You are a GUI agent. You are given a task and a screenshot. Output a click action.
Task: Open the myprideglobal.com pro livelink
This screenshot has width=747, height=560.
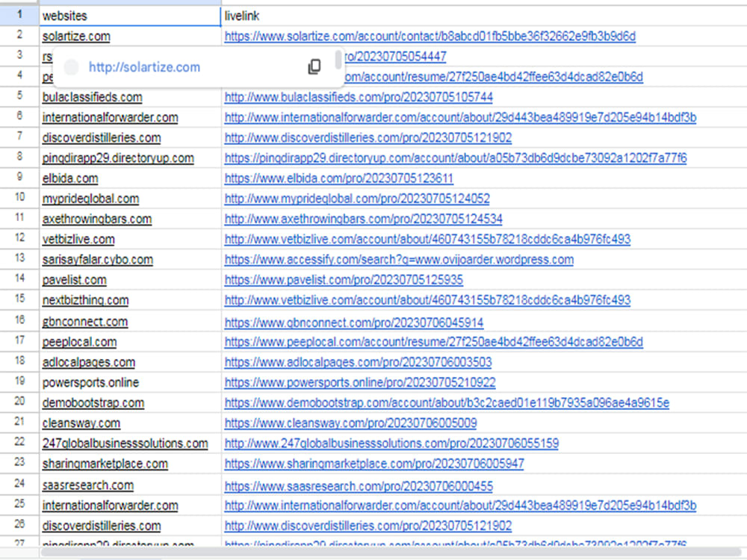(x=357, y=199)
